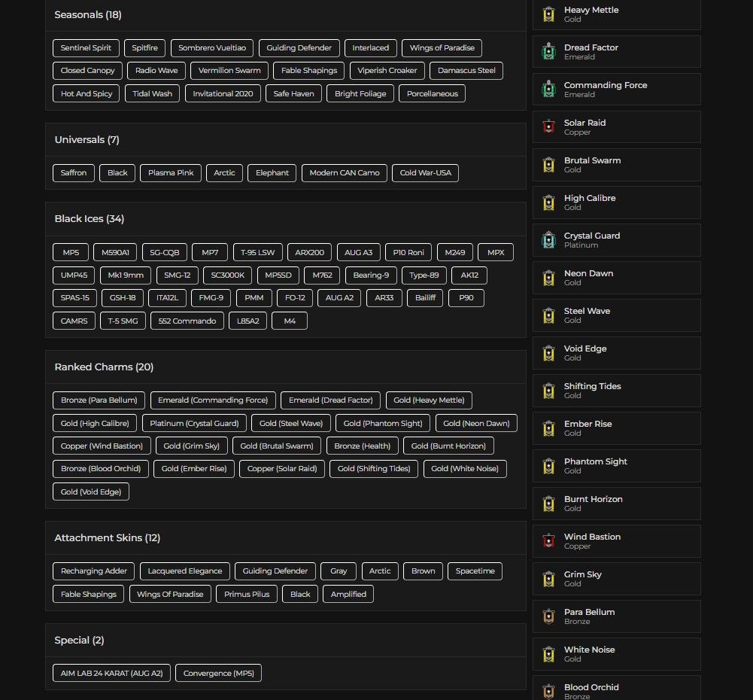Viewport: 753px width, 700px height.
Task: Click the Elephant universal skin tag
Action: [272, 172]
